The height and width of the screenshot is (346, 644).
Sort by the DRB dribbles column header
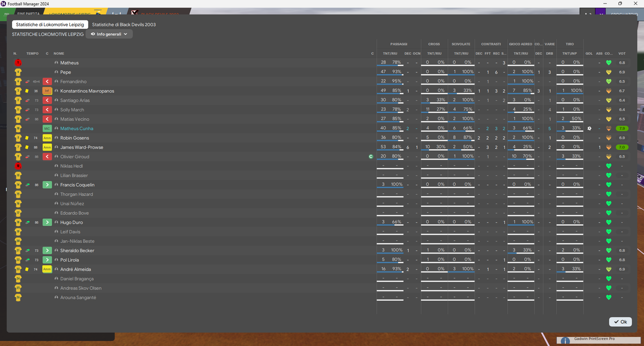click(x=549, y=53)
